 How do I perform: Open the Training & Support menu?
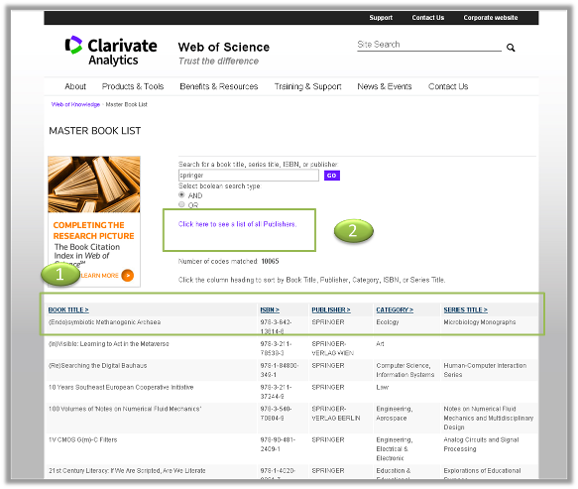tap(308, 86)
